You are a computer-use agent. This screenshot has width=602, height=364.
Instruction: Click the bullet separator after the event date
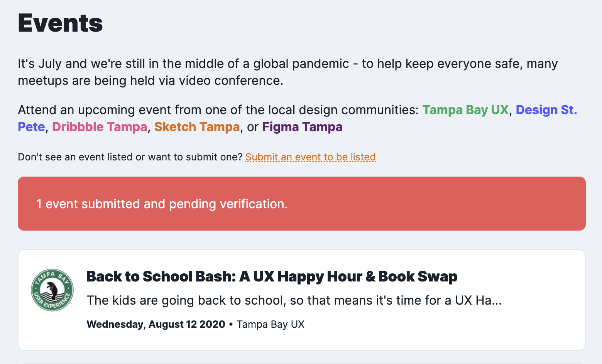(x=231, y=324)
